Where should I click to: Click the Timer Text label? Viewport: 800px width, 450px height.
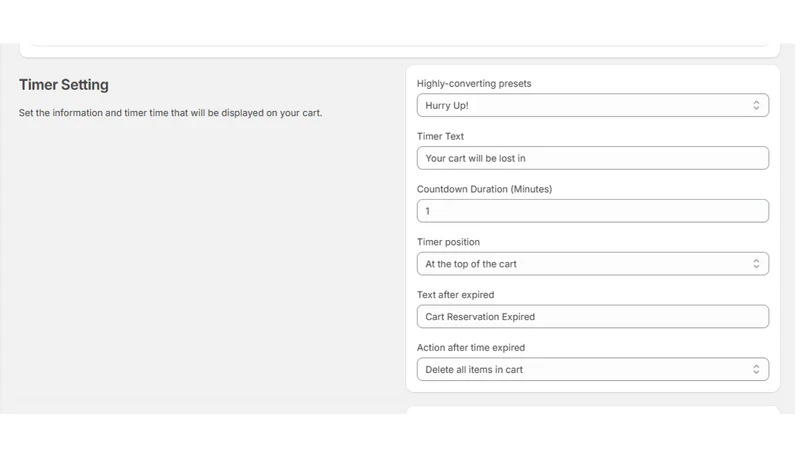(x=440, y=136)
